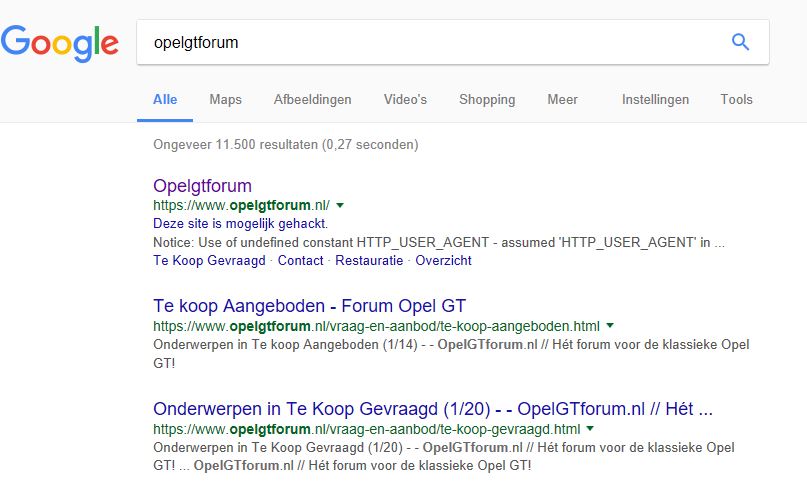Screen dimensions: 807x498
Task: Go to the Video's tab
Action: [405, 100]
